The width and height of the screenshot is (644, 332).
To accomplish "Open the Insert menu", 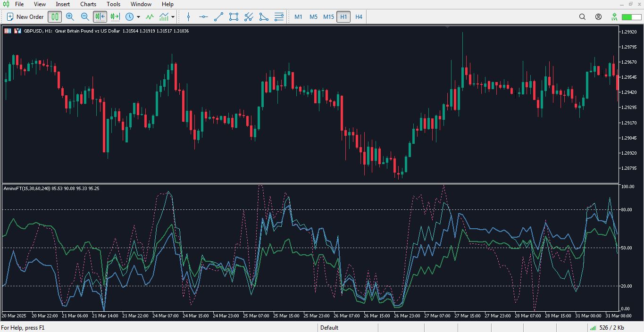I will (x=63, y=4).
